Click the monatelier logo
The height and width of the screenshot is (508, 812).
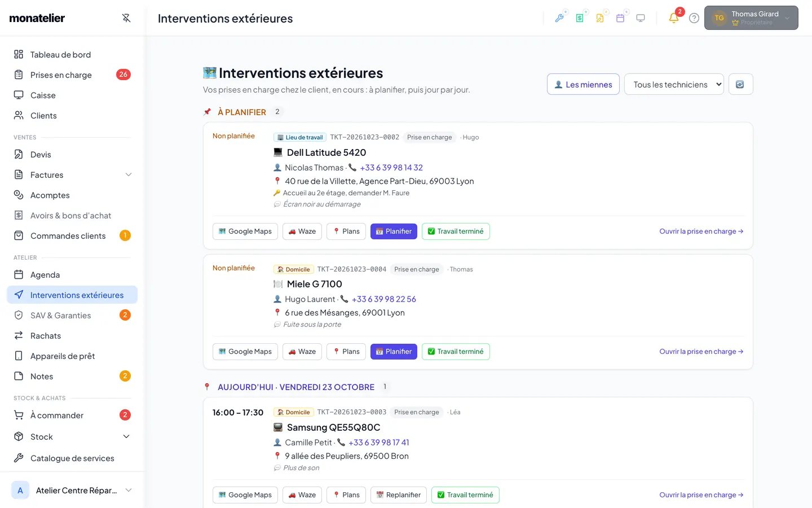(37, 18)
